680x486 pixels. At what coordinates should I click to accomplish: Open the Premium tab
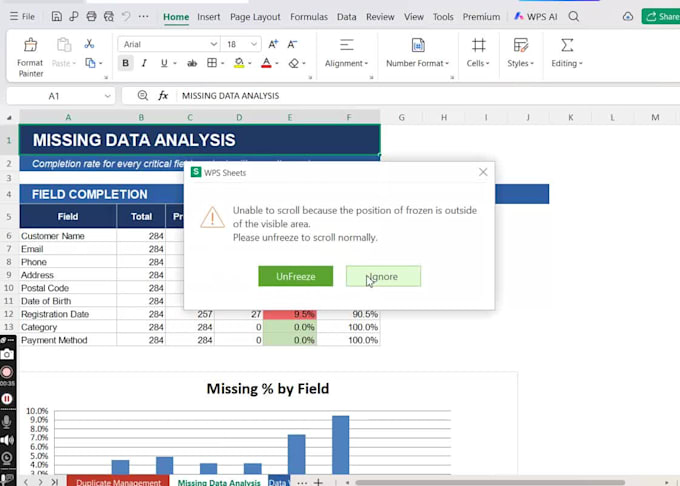point(481,17)
